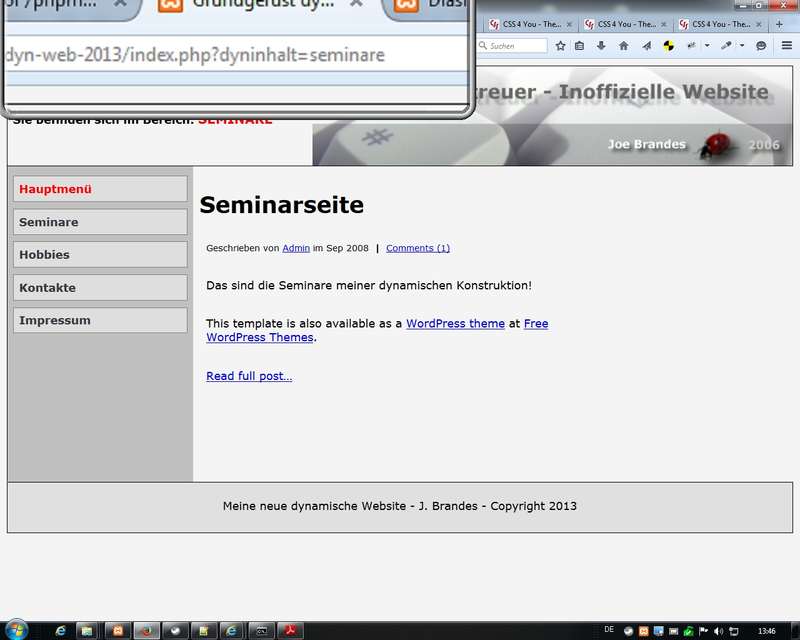The image size is (800, 640).
Task: Switch to the last CSS 4 You tab
Action: [720, 24]
